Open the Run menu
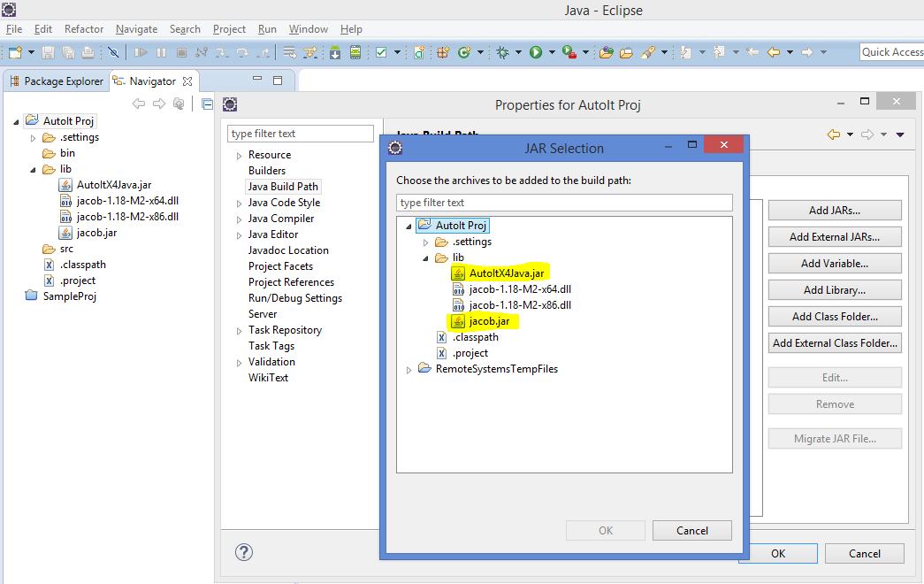The height and width of the screenshot is (584, 924). (x=267, y=28)
